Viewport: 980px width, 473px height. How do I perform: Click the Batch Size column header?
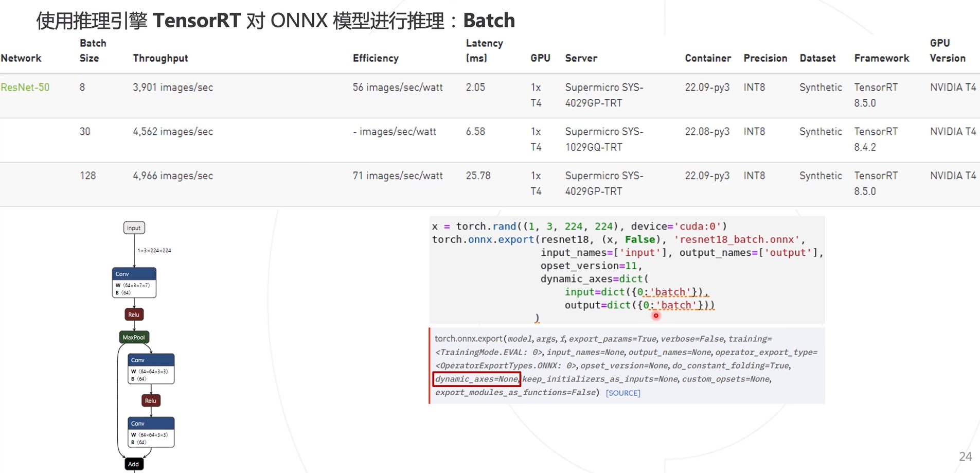point(93,50)
